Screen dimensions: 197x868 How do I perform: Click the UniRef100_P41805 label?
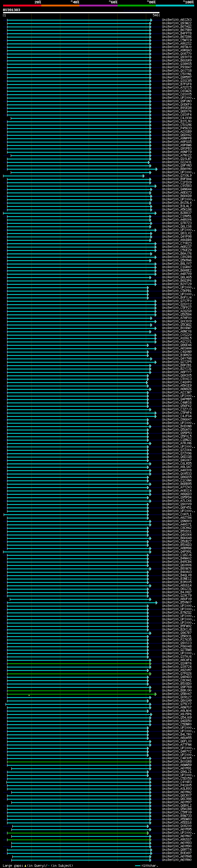[x=176, y=785]
